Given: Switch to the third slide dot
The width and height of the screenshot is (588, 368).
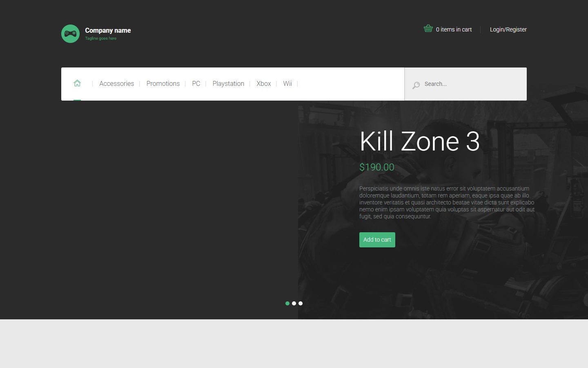Looking at the screenshot, I should pyautogui.click(x=301, y=303).
